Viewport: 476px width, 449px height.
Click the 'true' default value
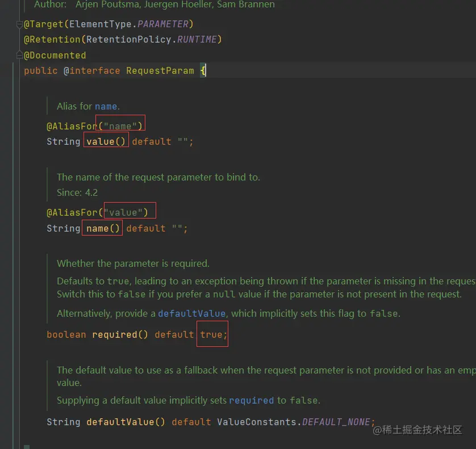[x=211, y=335]
